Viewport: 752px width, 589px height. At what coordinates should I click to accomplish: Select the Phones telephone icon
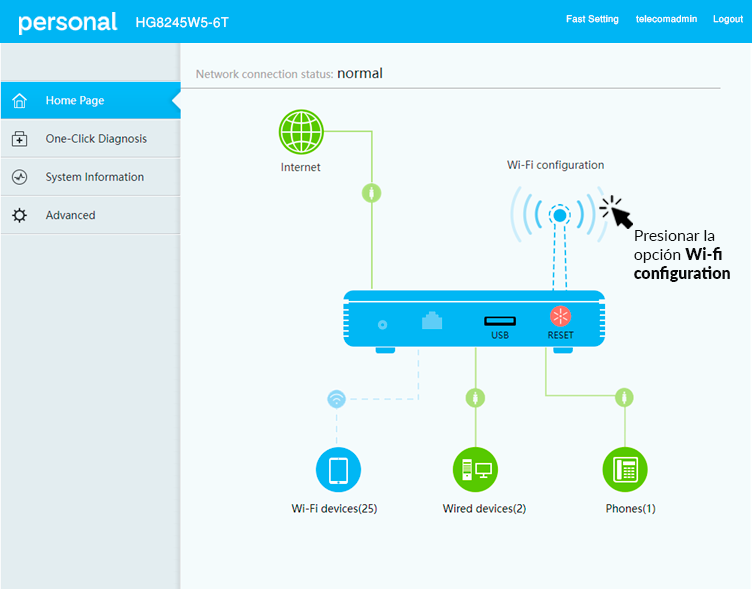[625, 469]
